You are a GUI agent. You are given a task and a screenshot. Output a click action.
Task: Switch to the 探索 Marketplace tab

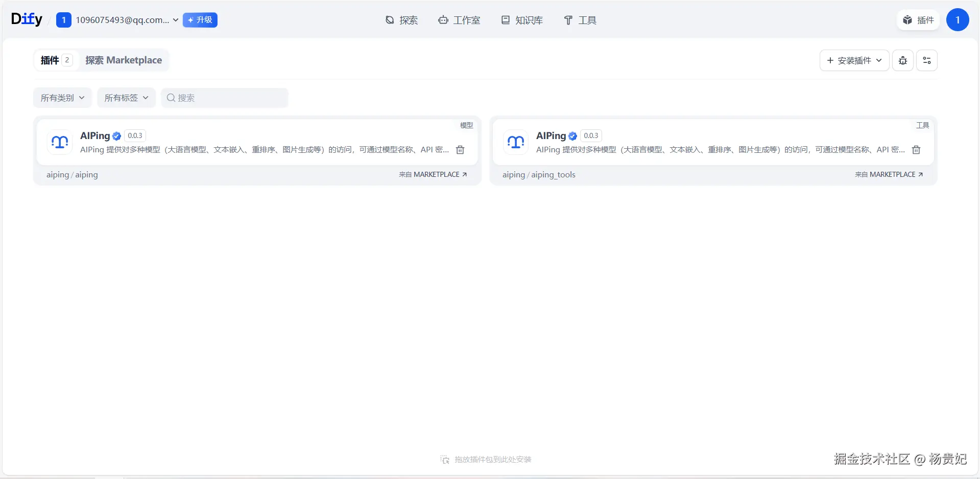pos(124,60)
